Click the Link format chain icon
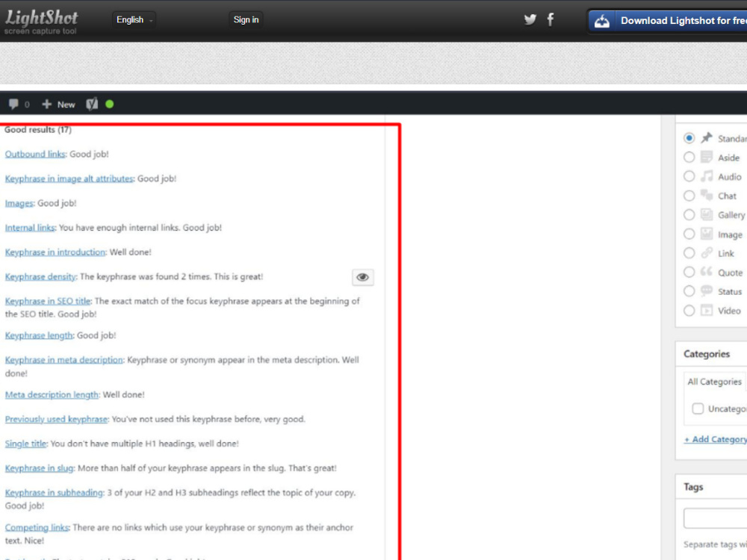The image size is (747, 560). coord(707,253)
